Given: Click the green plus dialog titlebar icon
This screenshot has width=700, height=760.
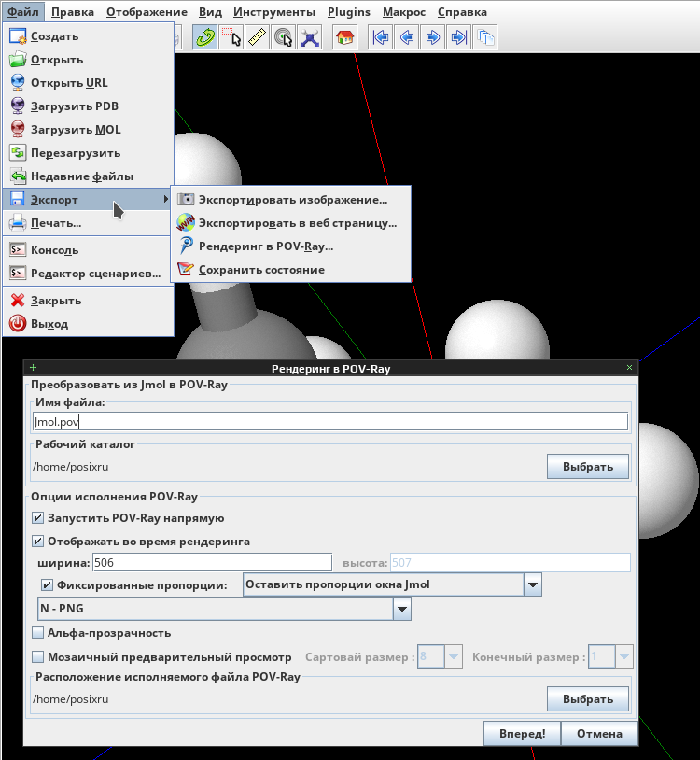Looking at the screenshot, I should [x=33, y=368].
